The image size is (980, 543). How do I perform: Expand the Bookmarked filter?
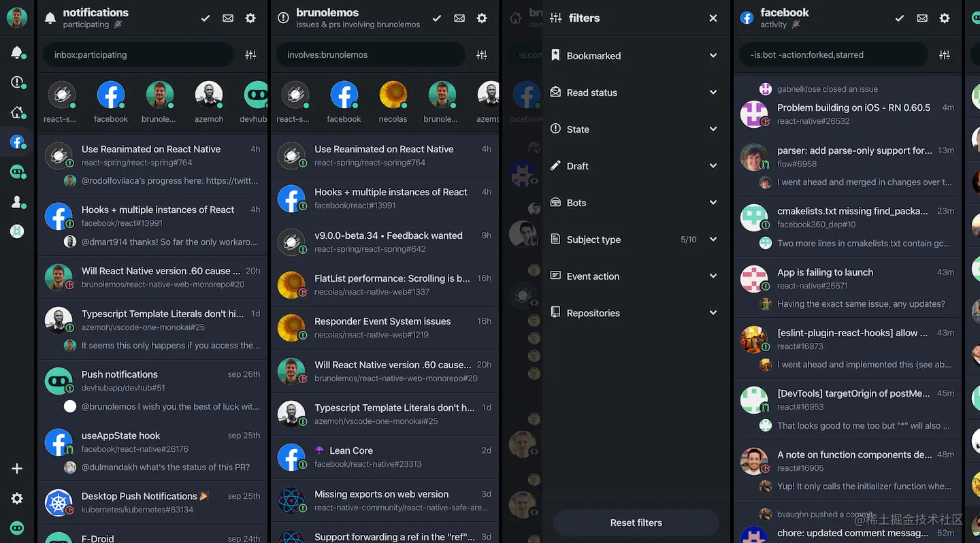[x=636, y=56]
